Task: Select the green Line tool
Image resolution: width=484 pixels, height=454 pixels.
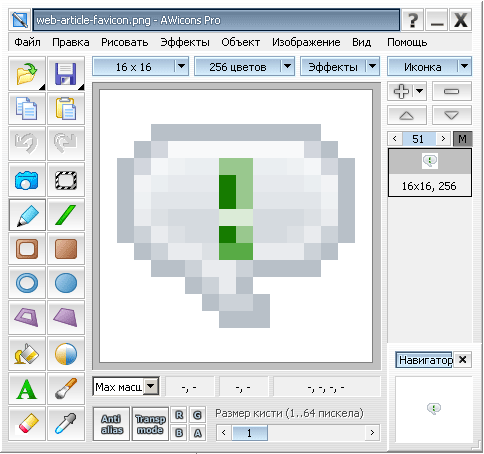Action: [x=66, y=215]
